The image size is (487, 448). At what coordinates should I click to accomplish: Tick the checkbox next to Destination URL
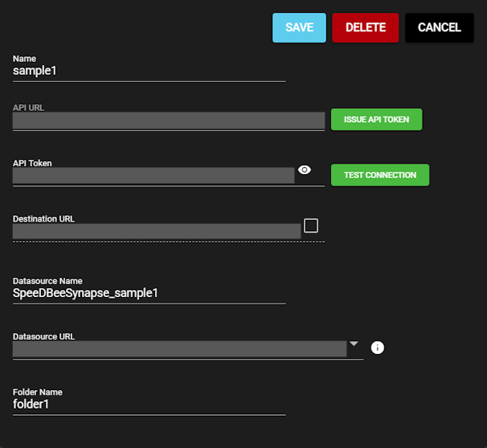click(311, 226)
